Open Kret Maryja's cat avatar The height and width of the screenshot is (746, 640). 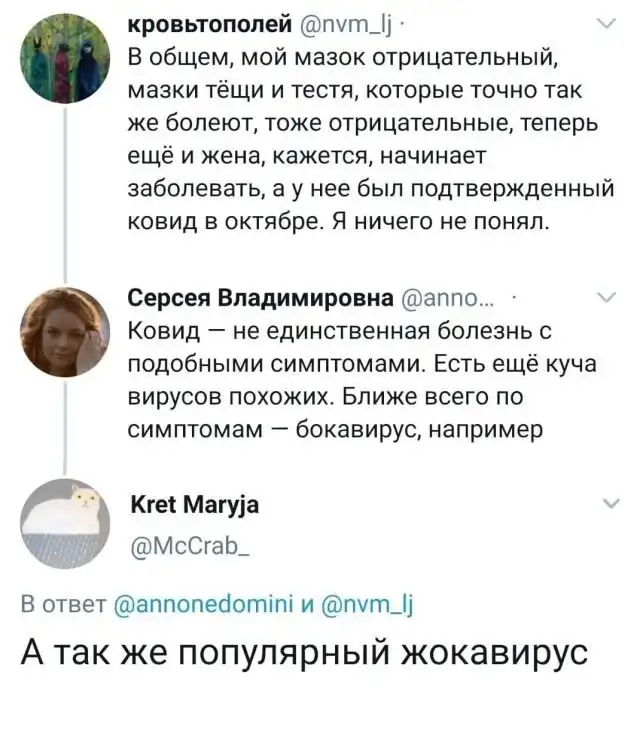[x=66, y=522]
